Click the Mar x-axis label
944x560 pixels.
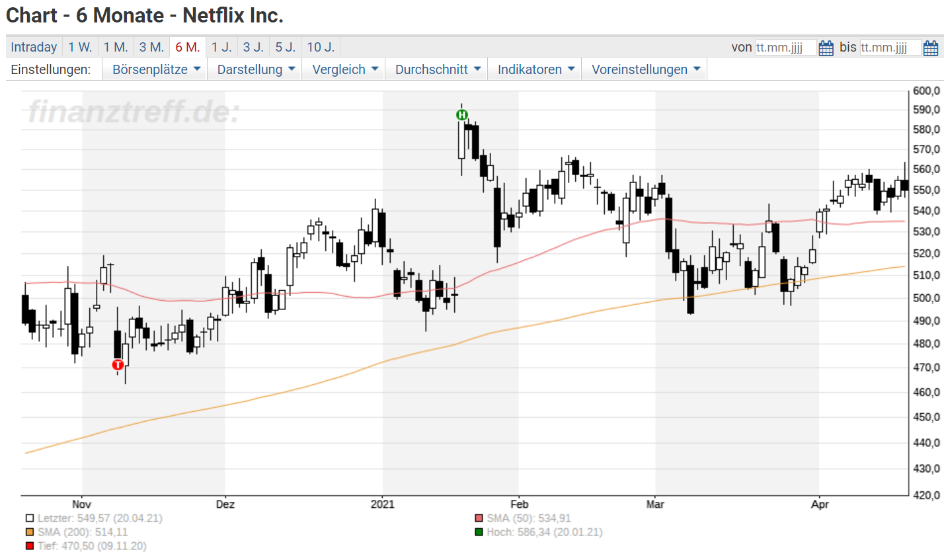click(655, 504)
